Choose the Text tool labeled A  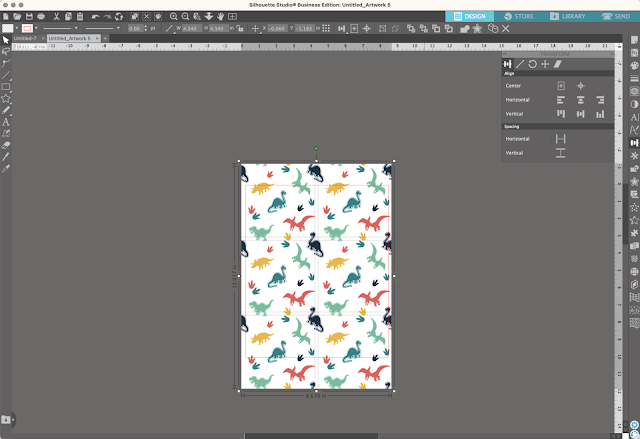pos(5,122)
